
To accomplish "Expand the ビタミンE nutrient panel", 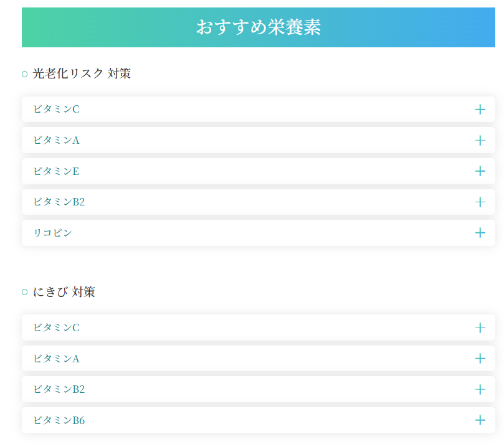I will coord(258,171).
